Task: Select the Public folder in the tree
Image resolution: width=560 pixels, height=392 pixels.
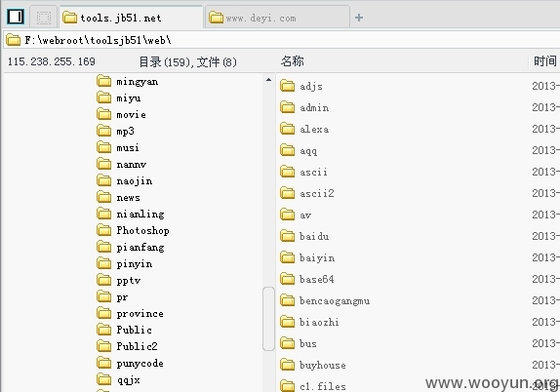Action: [124, 330]
